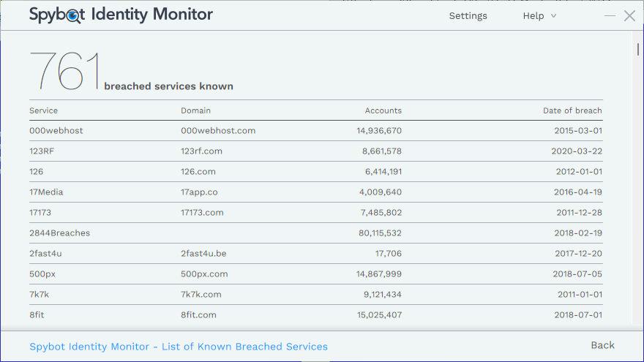Click domain 7k7k.com
The height and width of the screenshot is (362, 644).
point(201,294)
